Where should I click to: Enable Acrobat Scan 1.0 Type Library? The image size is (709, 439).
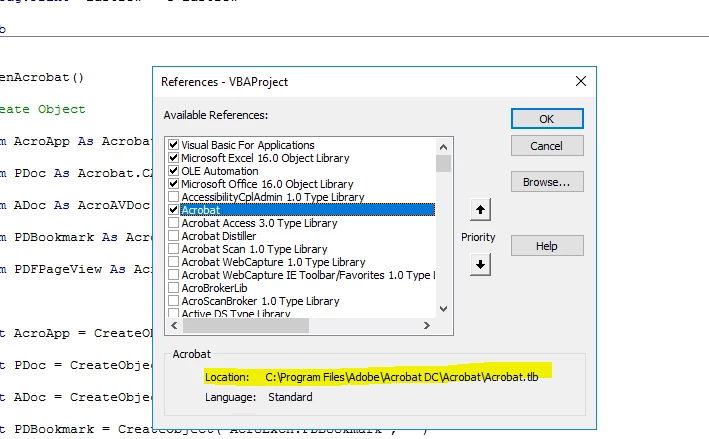point(173,249)
